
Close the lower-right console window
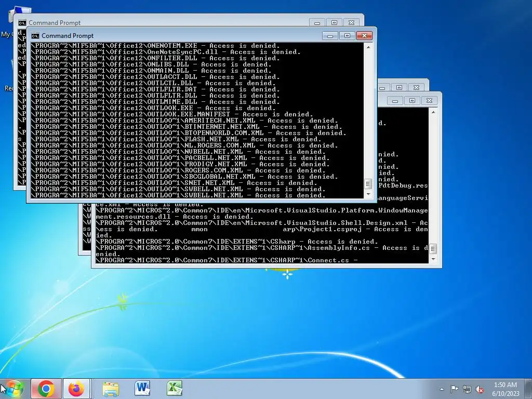pyautogui.click(x=429, y=101)
